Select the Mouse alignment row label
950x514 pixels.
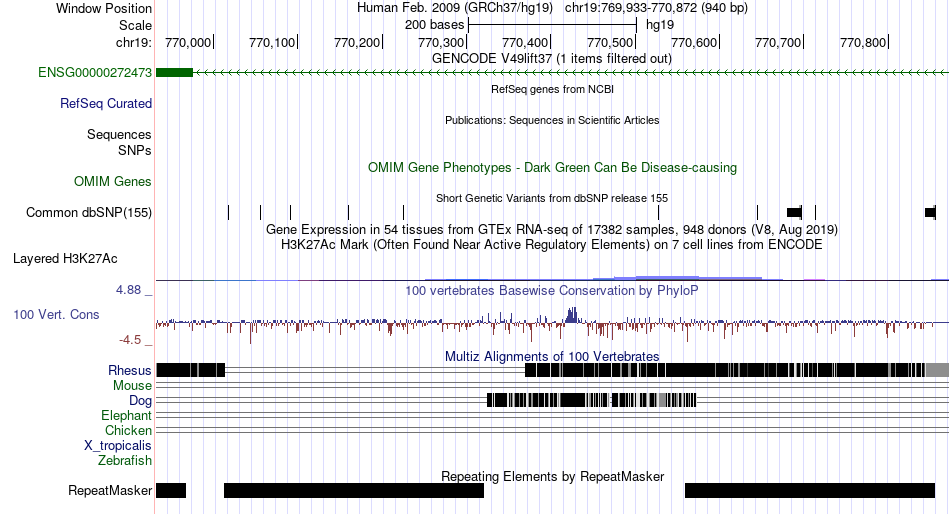coord(132,386)
